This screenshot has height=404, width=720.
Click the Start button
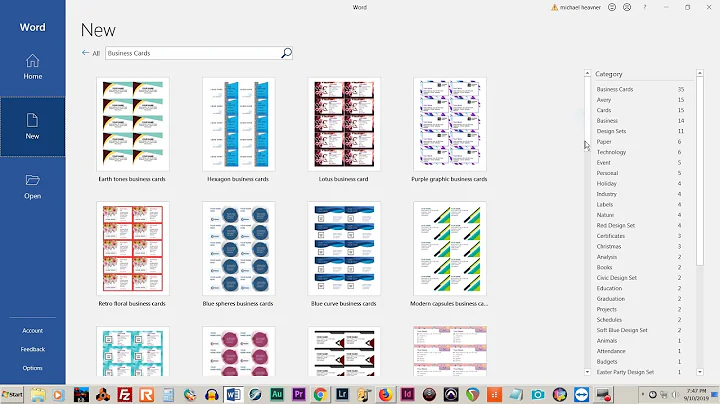(12, 394)
